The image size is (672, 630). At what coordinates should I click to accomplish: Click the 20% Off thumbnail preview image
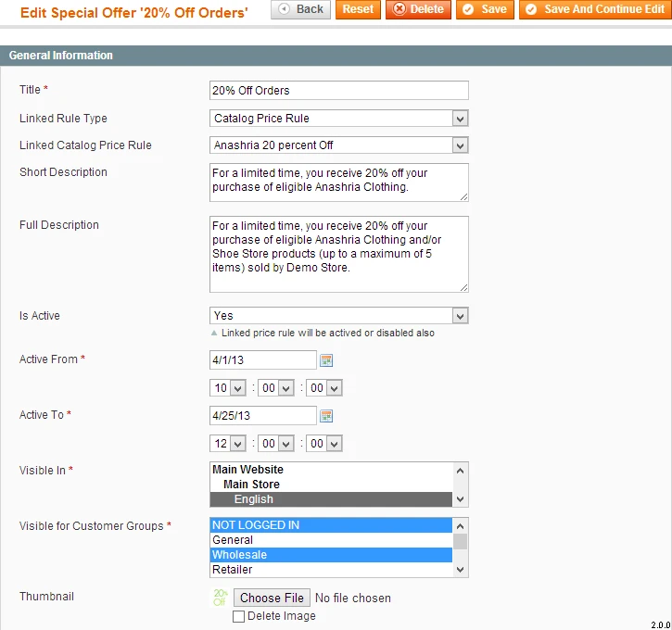click(x=220, y=598)
